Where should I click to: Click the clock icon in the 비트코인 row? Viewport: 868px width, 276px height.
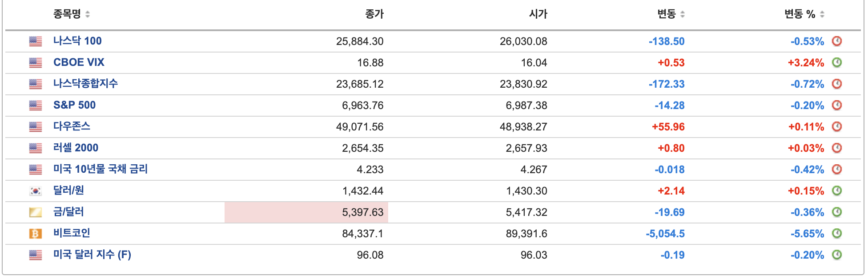point(838,233)
